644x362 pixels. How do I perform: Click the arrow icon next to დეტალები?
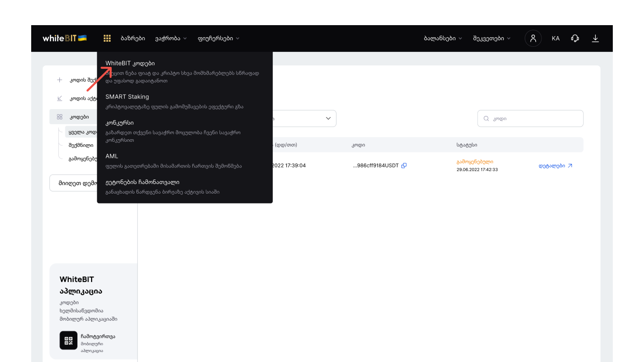570,165
